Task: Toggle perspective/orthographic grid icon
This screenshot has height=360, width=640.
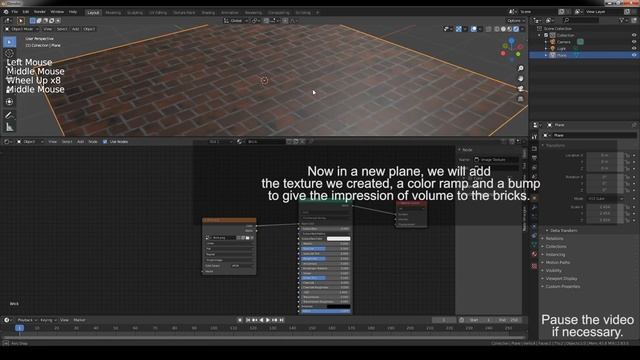Action: coord(520,99)
